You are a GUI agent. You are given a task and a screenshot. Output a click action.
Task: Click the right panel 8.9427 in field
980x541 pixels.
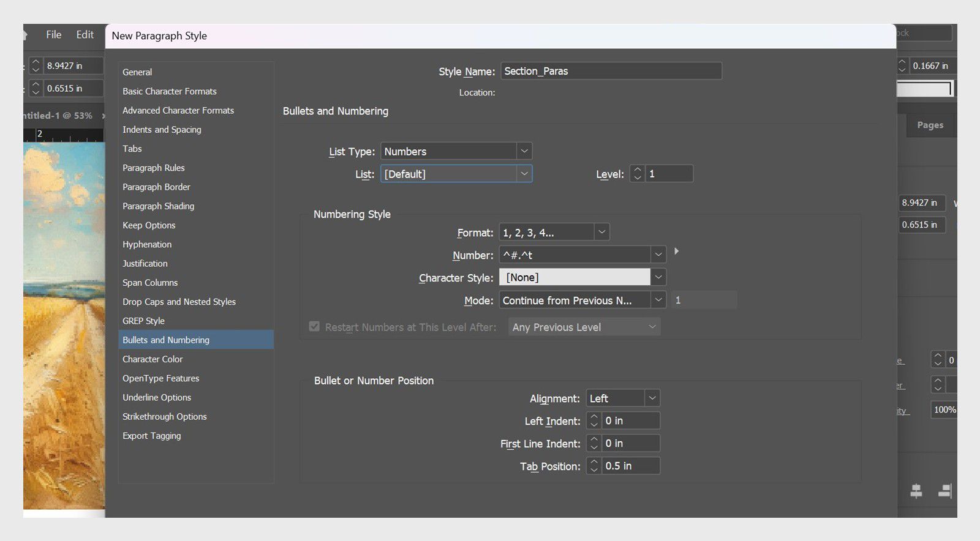click(922, 203)
